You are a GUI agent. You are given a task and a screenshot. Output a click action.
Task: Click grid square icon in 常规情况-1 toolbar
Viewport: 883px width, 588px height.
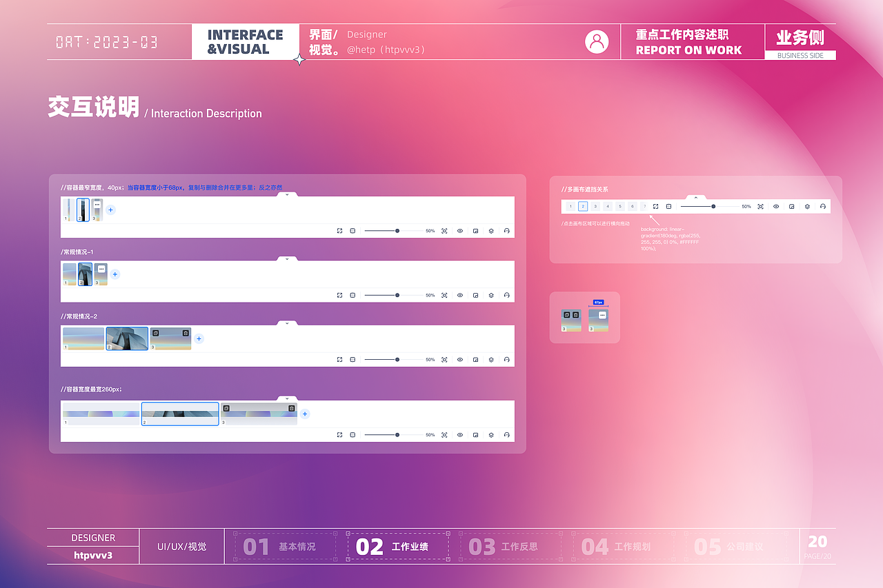click(353, 295)
